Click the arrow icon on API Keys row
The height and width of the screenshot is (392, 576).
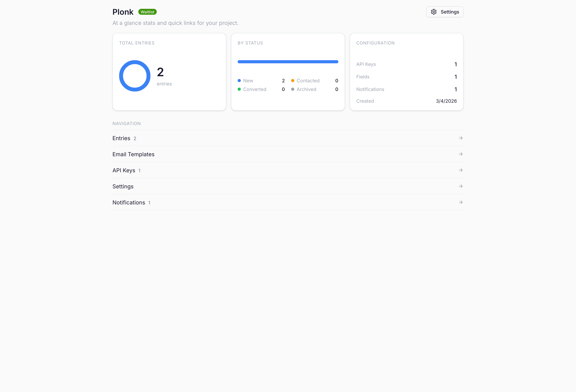click(460, 170)
